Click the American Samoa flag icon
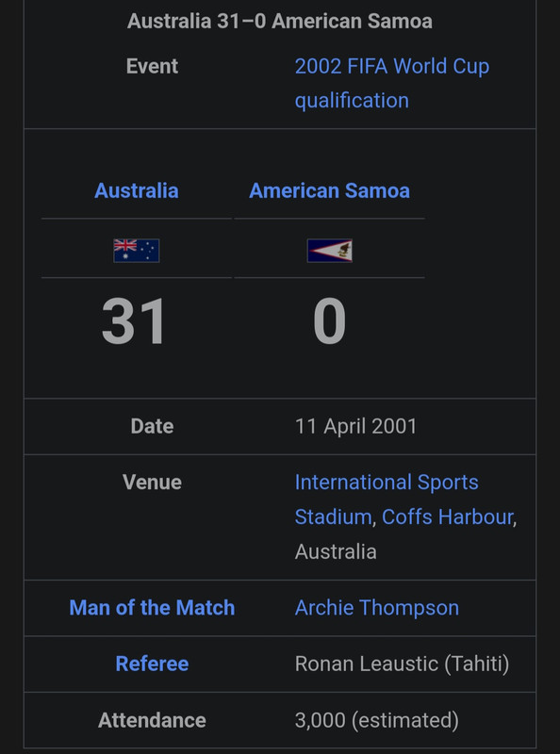The height and width of the screenshot is (754, 560). [x=330, y=251]
